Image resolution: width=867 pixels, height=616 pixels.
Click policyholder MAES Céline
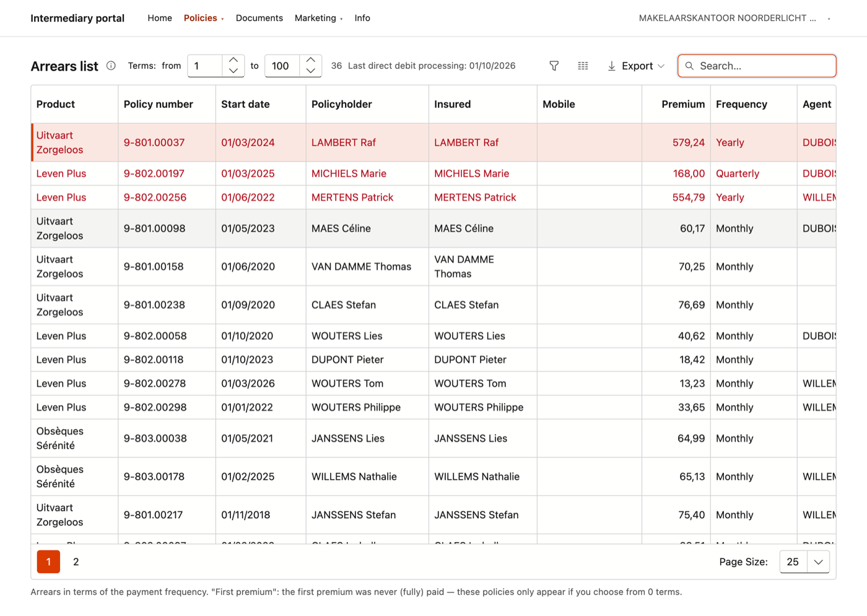pos(341,228)
